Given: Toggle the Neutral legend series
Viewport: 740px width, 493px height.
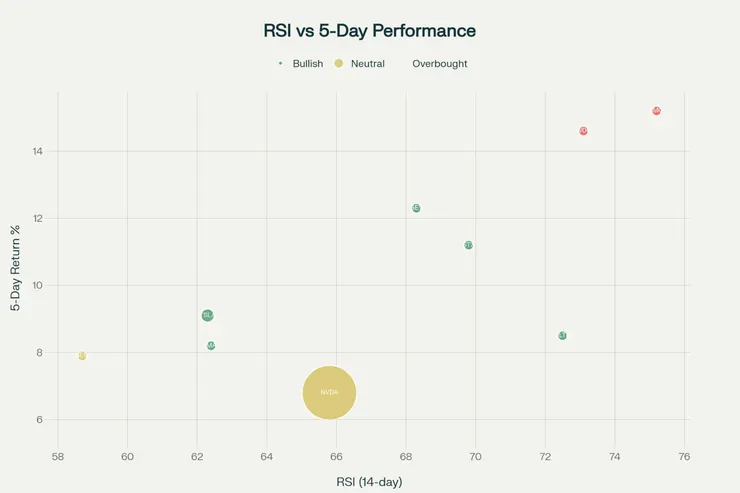Looking at the screenshot, I should (367, 64).
